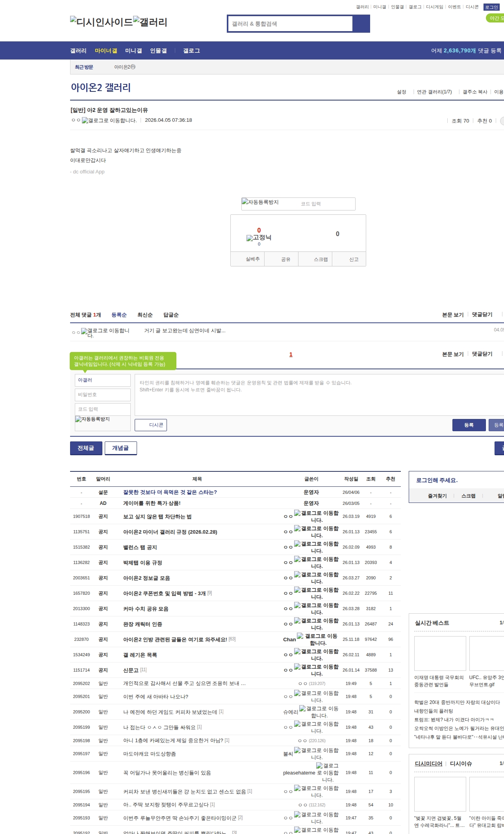Screen dimensions: 504x834
Task: Switch to the 개념글 tab
Action: tap(120, 448)
